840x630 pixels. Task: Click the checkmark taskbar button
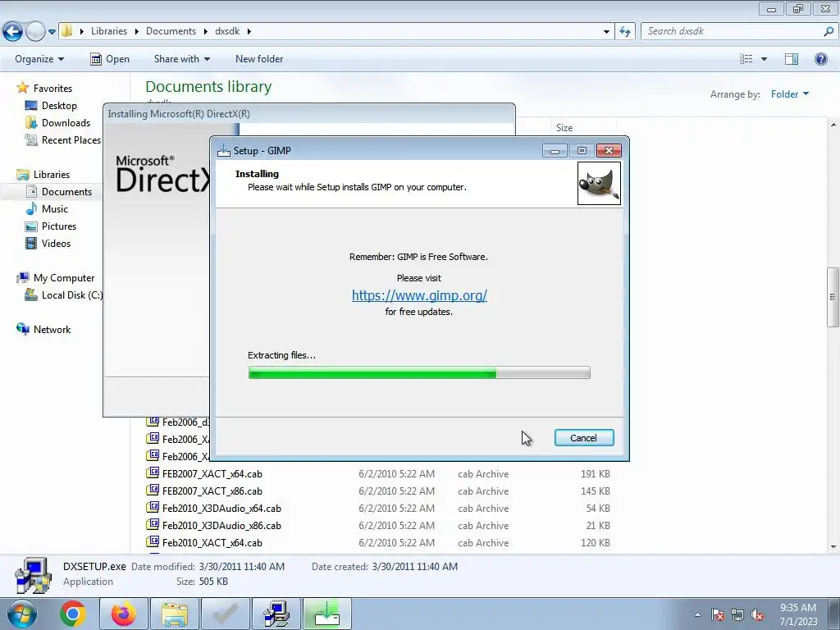[x=226, y=614]
